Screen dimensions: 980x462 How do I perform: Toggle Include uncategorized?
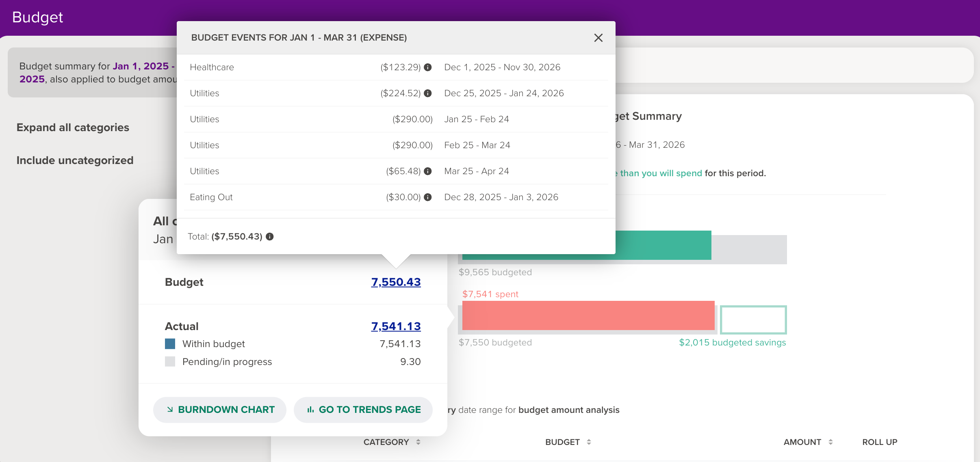(75, 160)
